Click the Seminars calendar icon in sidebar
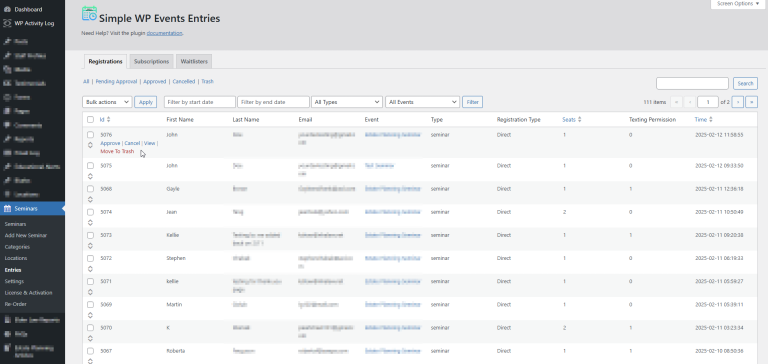The width and height of the screenshot is (768, 364). pos(7,209)
